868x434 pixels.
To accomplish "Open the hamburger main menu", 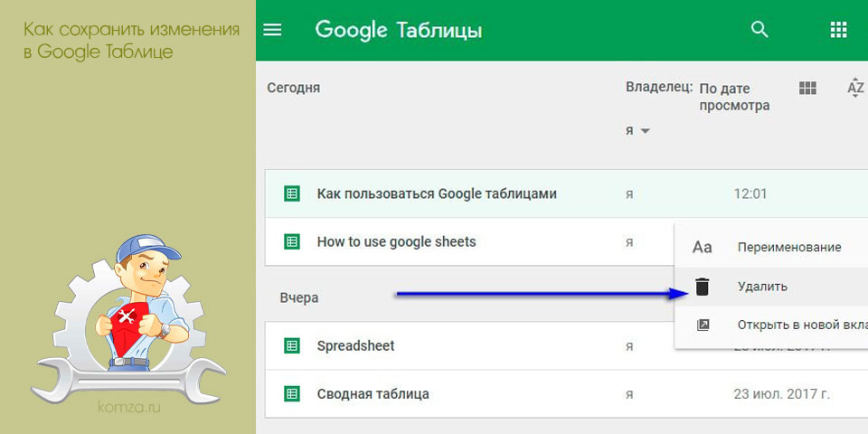I will [x=272, y=29].
